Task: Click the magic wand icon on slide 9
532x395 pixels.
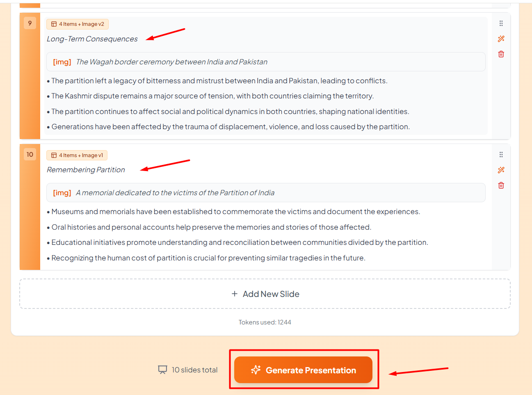Action: coord(501,39)
